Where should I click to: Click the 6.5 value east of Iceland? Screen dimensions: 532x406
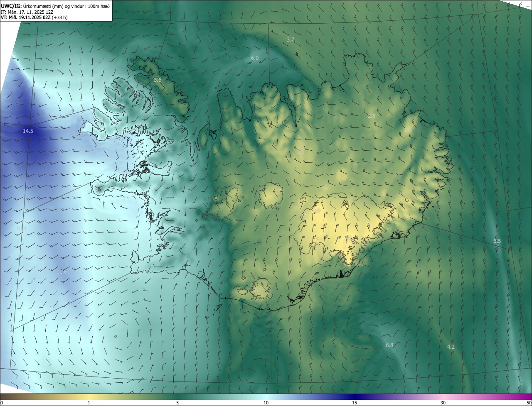coord(497,241)
